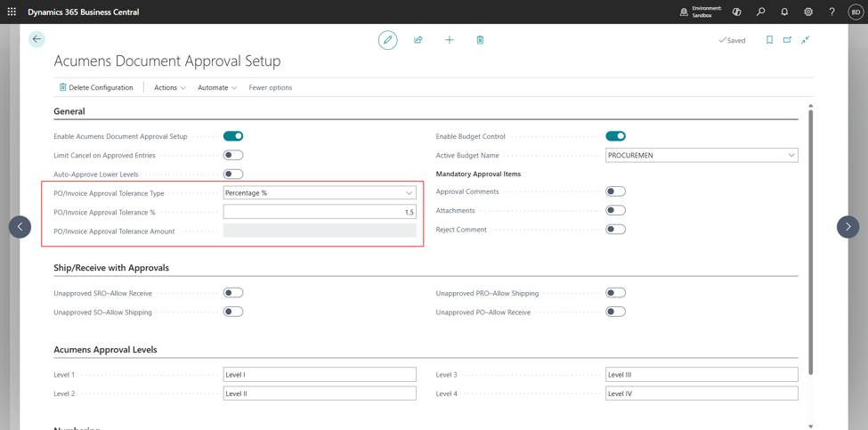Toggle Enable Budget Control switch

615,136
